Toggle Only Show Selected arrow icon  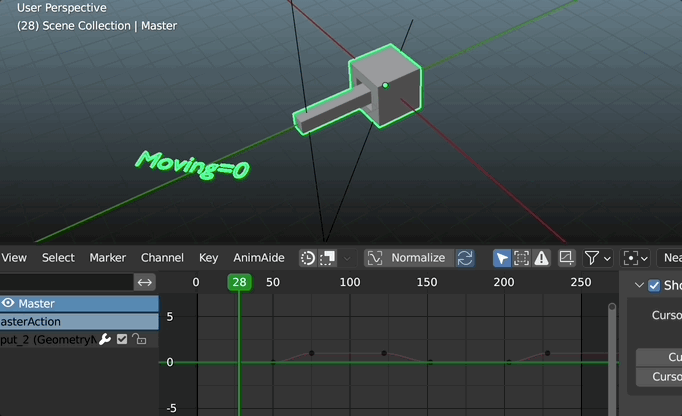point(502,258)
